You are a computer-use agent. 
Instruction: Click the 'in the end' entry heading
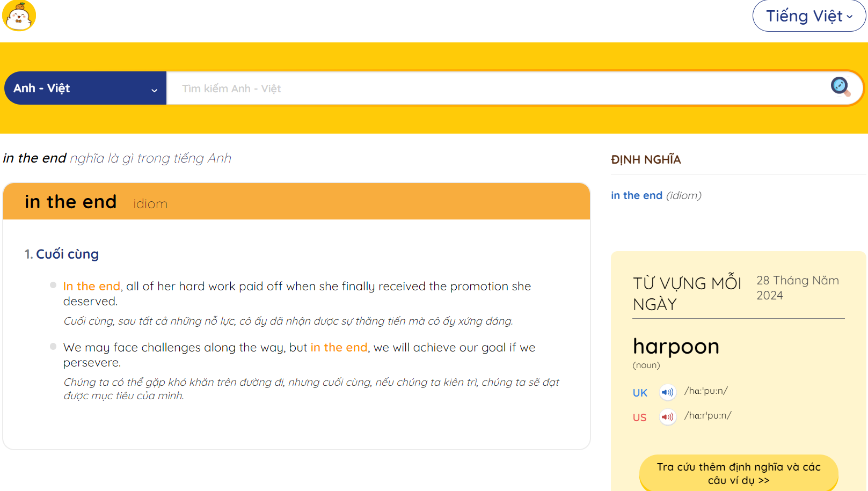pyautogui.click(x=70, y=202)
